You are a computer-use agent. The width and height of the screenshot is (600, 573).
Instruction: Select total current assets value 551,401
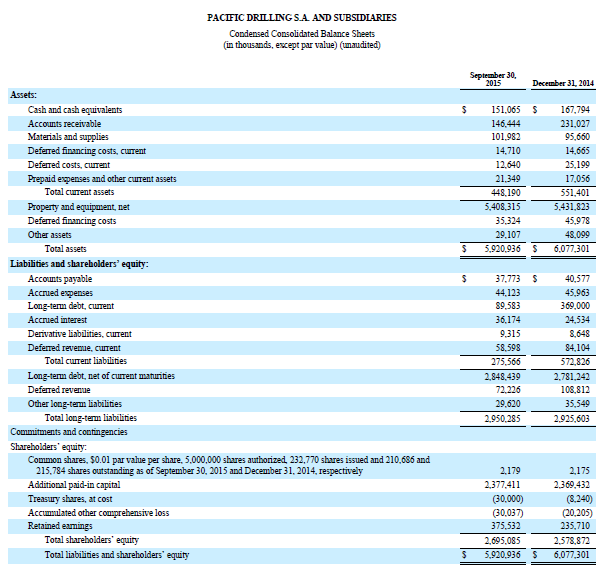pyautogui.click(x=575, y=193)
